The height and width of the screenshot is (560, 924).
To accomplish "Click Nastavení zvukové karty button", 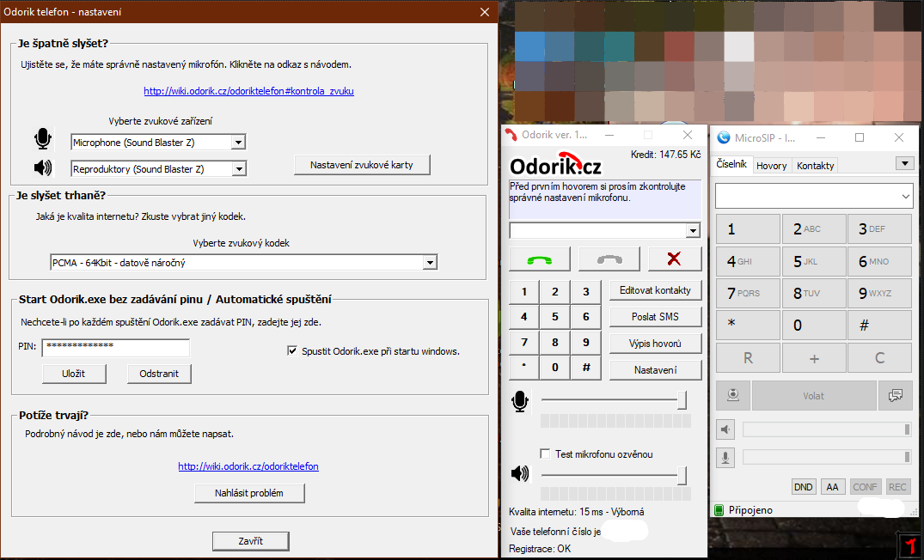I will tap(362, 165).
